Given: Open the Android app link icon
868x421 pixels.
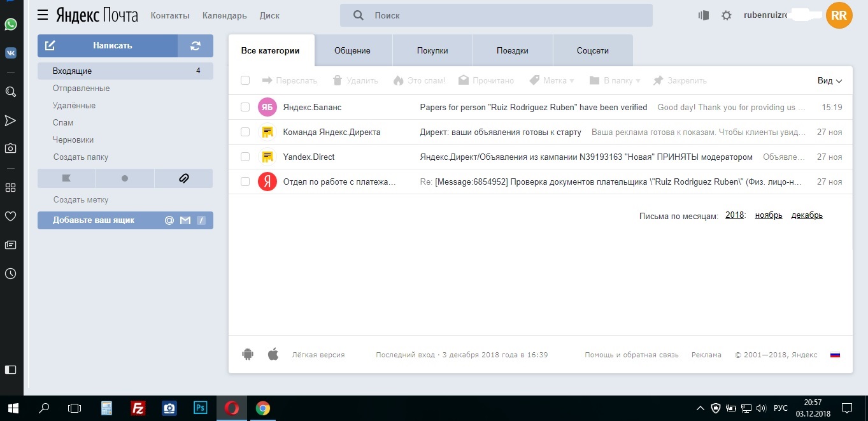Looking at the screenshot, I should (x=248, y=355).
